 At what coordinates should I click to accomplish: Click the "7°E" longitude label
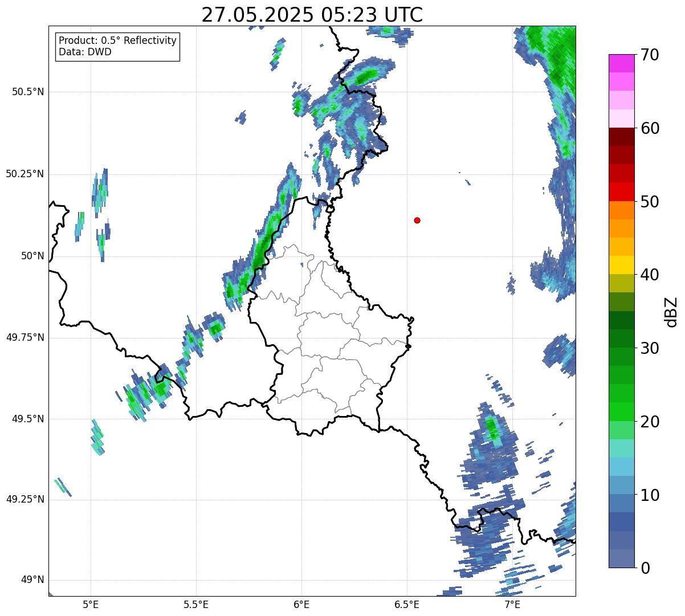click(512, 604)
